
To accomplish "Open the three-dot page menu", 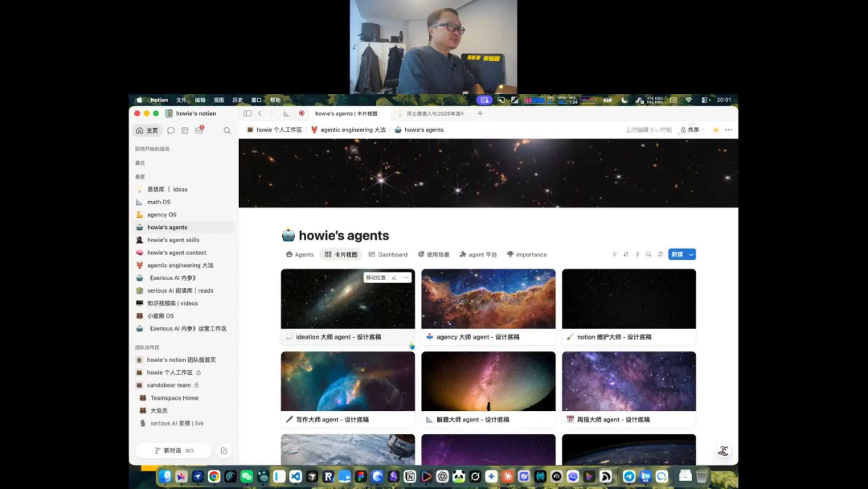I will coord(728,130).
